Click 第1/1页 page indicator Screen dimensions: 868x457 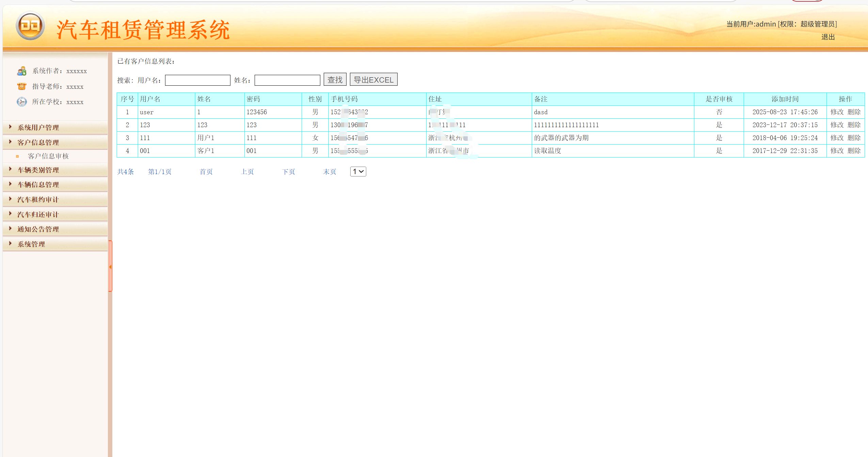click(x=160, y=172)
